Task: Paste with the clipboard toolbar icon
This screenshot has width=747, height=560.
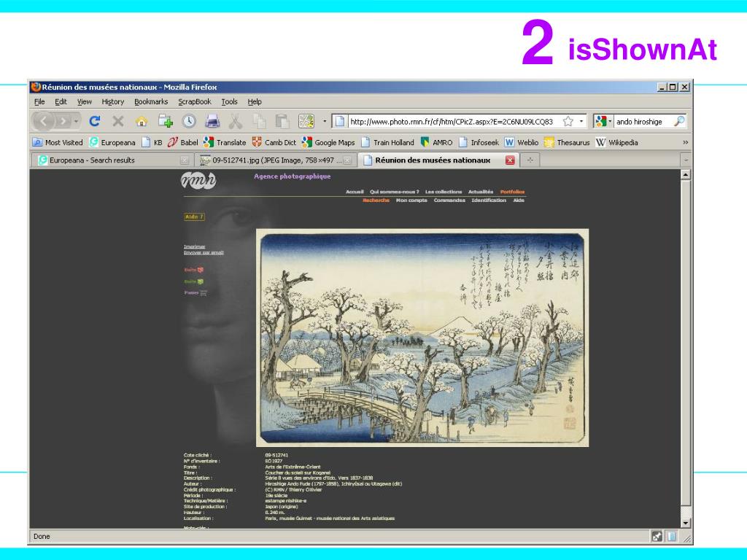Action: click(282, 122)
